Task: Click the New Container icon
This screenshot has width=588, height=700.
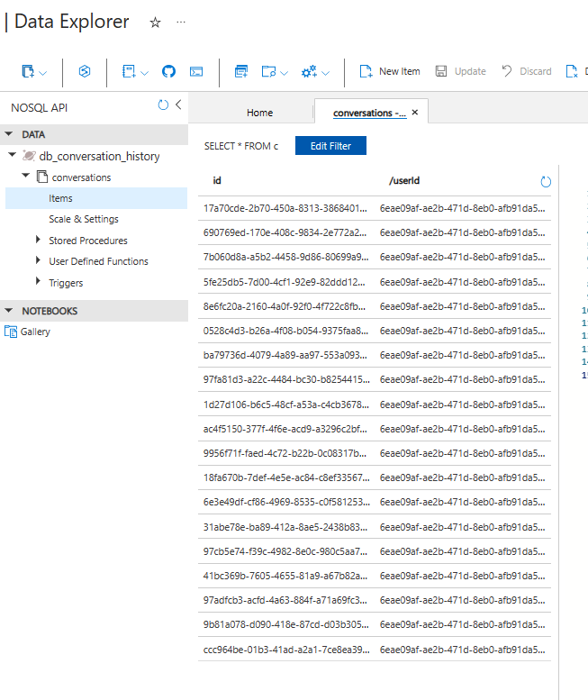Action: [x=28, y=71]
